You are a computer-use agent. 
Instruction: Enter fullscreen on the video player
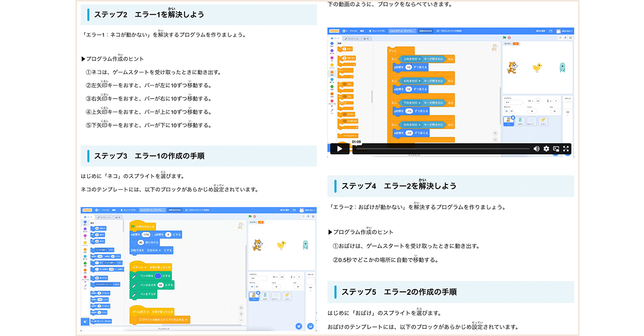pyautogui.click(x=566, y=149)
